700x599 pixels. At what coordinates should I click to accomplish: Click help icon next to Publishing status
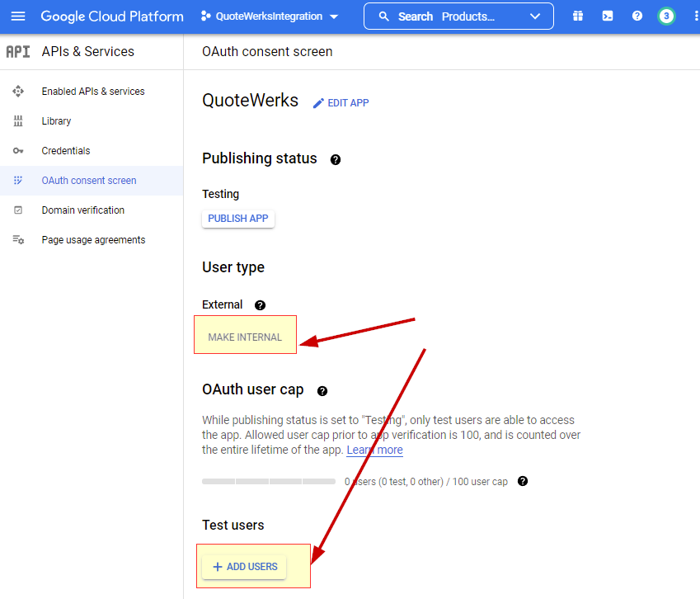click(x=336, y=160)
